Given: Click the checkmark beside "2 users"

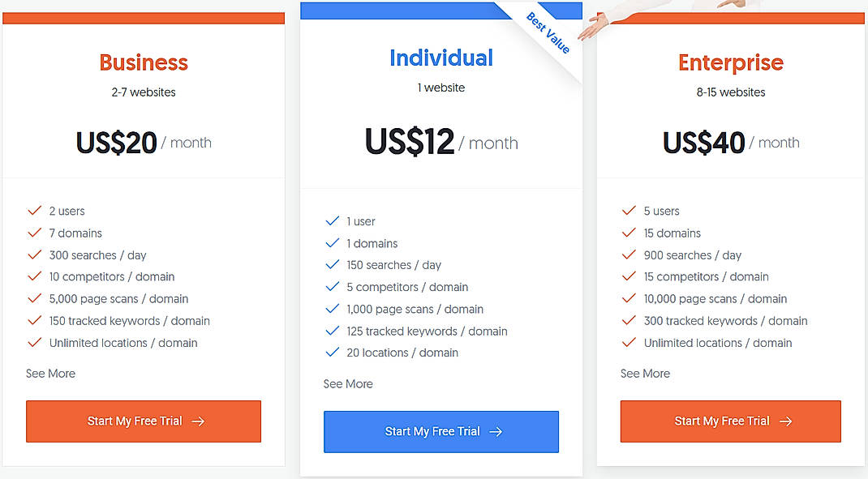Looking at the screenshot, I should point(34,210).
